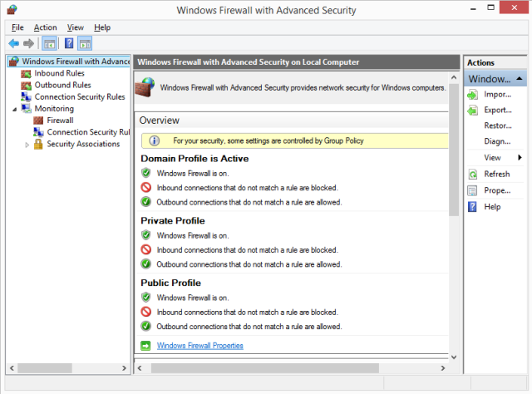Click the 'Private Profile' heading

tap(173, 220)
